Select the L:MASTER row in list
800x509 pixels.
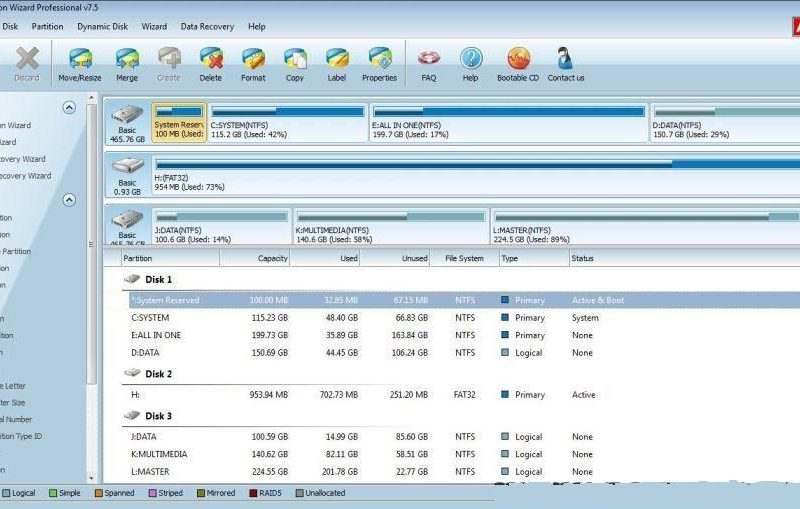coord(464,472)
